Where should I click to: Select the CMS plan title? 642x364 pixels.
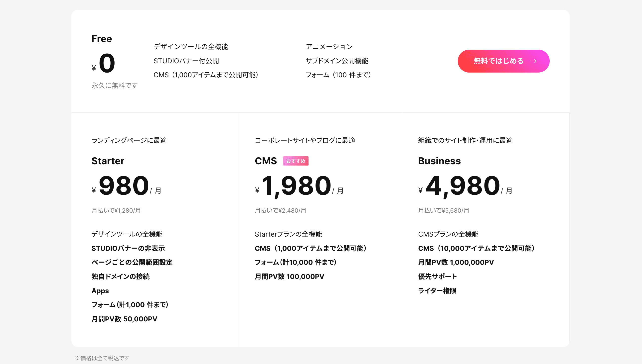tap(266, 161)
